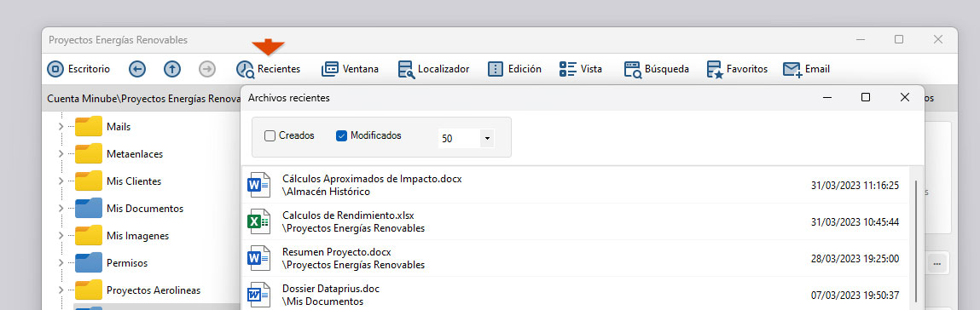The width and height of the screenshot is (980, 310).
Task: Select the Mis Clientes tree label
Action: click(x=134, y=181)
